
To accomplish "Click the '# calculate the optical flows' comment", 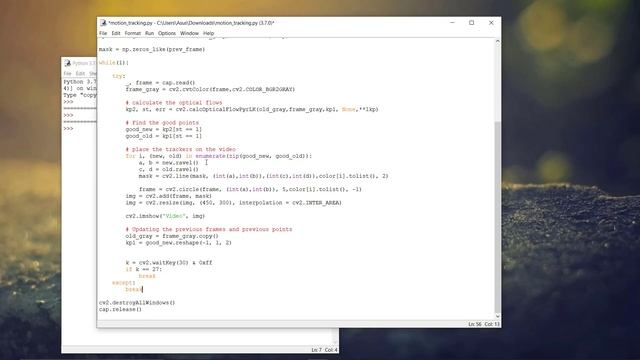I will [174, 103].
